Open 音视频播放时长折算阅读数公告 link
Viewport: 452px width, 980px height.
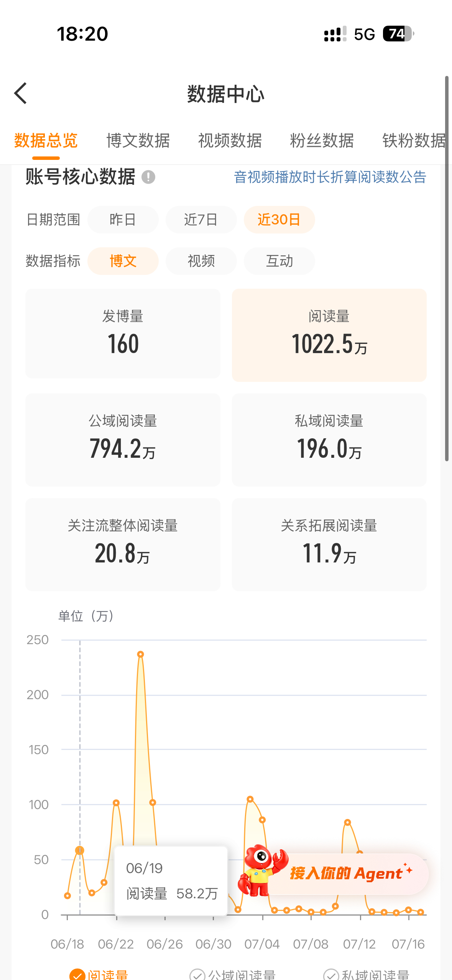330,177
